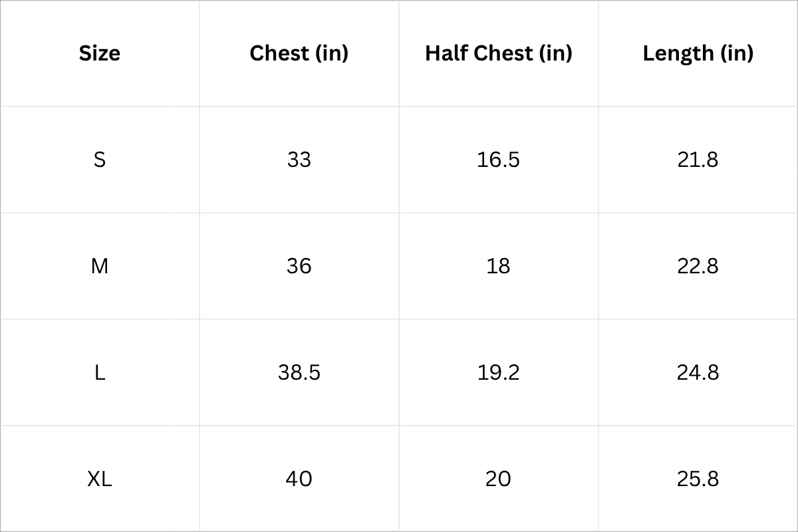This screenshot has height=532, width=798.
Task: Select the XL size cell
Action: coord(100,479)
